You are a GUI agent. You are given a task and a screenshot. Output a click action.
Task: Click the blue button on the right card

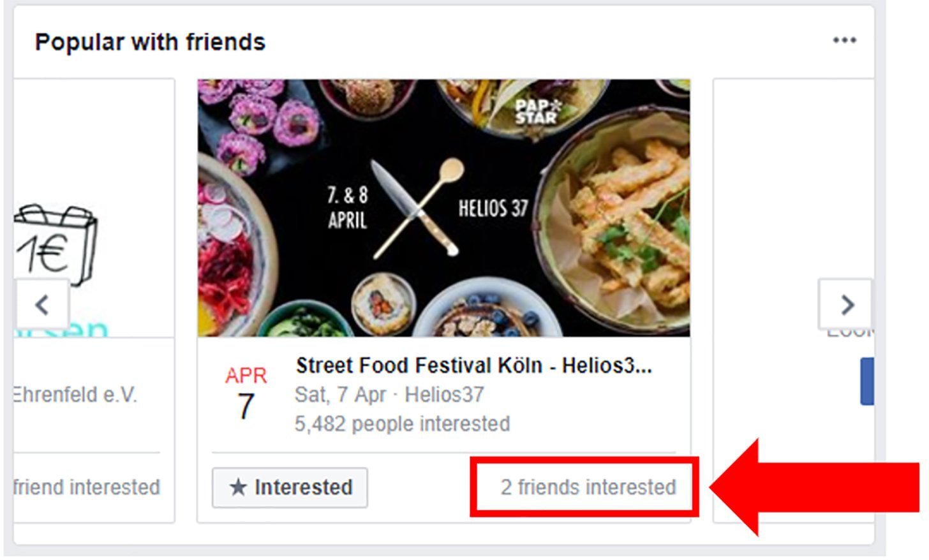tap(866, 381)
